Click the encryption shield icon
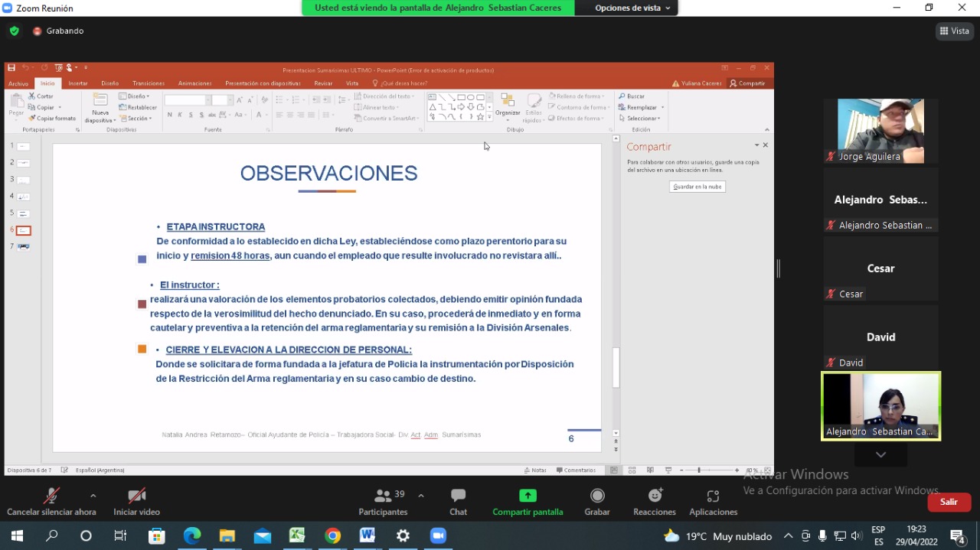 click(14, 31)
